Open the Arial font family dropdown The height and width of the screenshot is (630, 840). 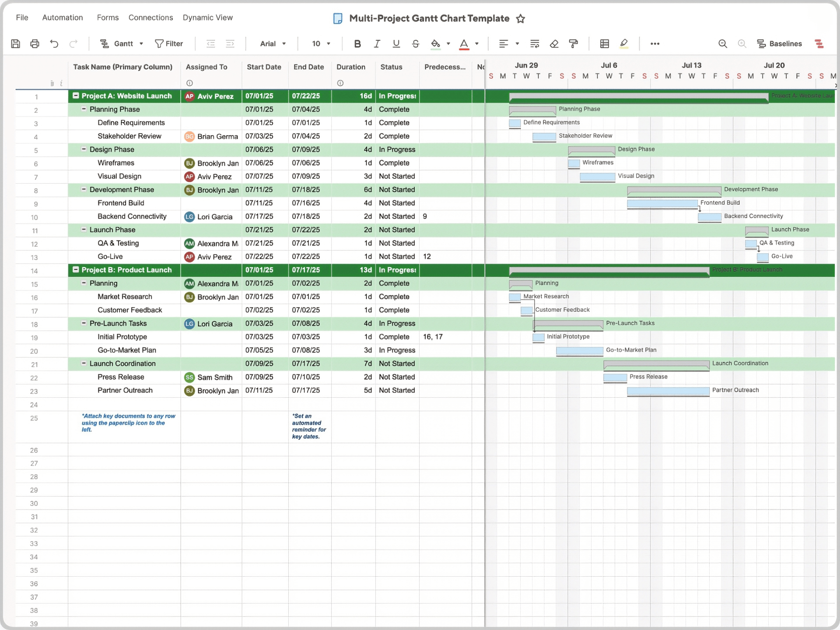273,44
